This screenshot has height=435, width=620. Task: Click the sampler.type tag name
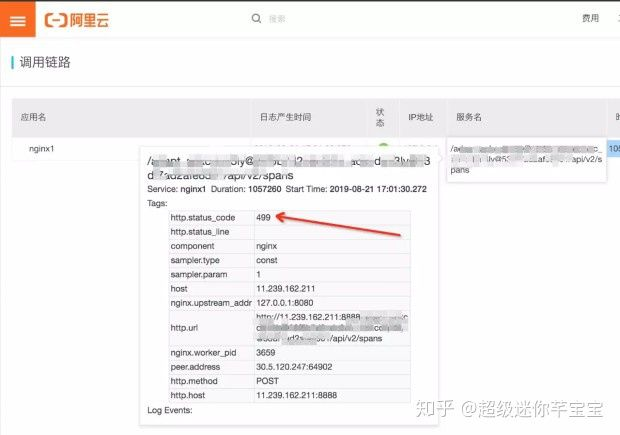point(195,261)
